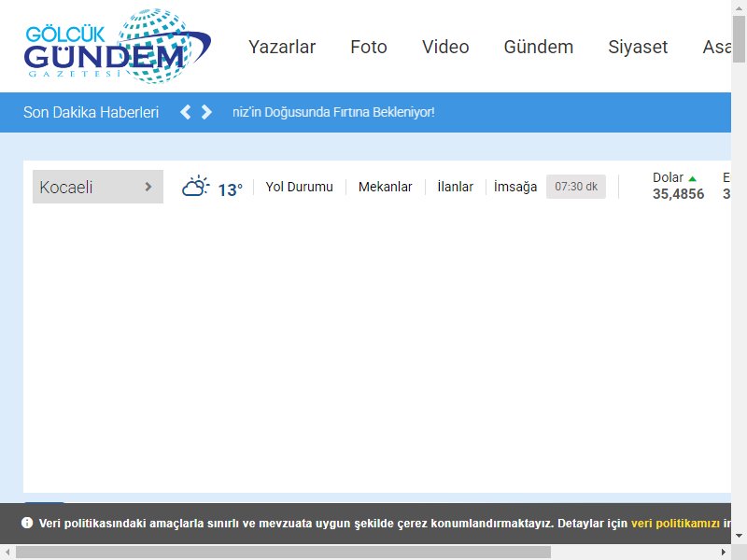Screen dimensions: 747x560
Task: Click the scroll left arrow
Action: [7, 553]
